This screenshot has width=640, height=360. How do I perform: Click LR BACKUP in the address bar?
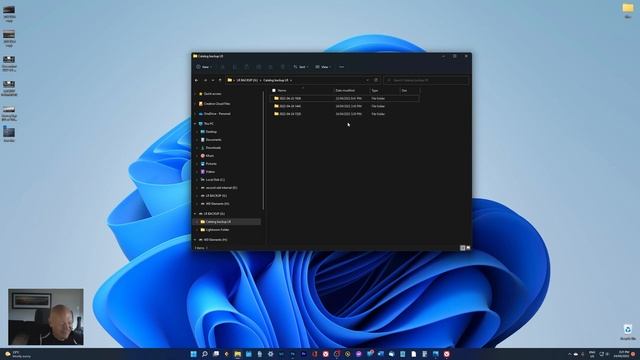click(x=247, y=80)
